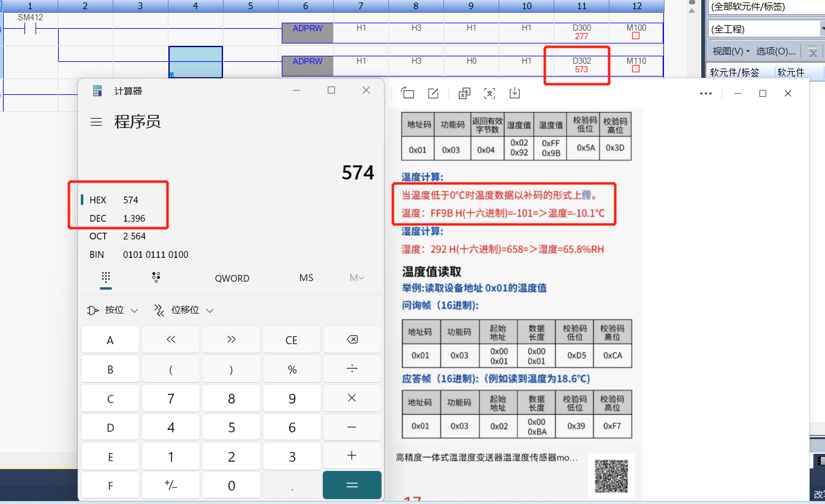Expand the 按位 bitwise operations dropdown

click(113, 310)
